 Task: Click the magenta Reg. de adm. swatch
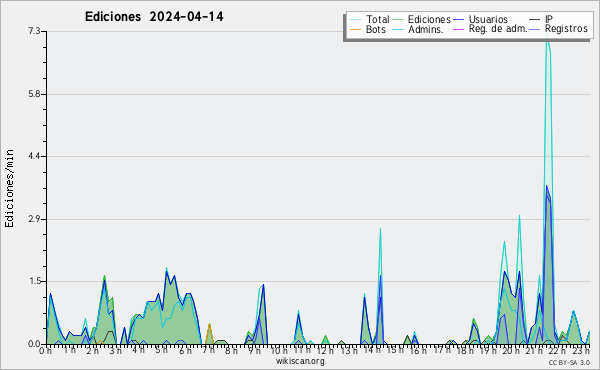pyautogui.click(x=458, y=29)
